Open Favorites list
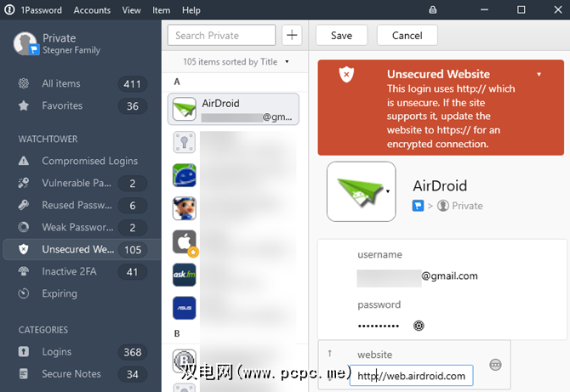The width and height of the screenshot is (570, 392). click(83, 105)
